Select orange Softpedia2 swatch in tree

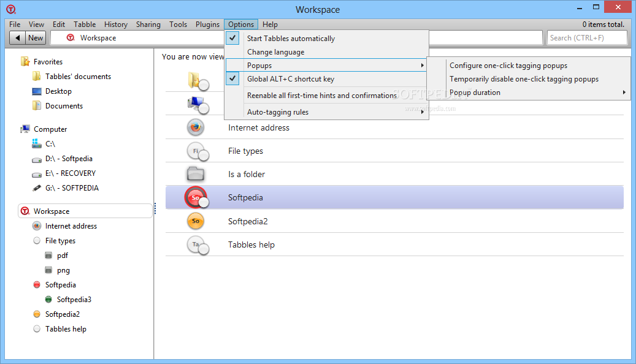(37, 314)
